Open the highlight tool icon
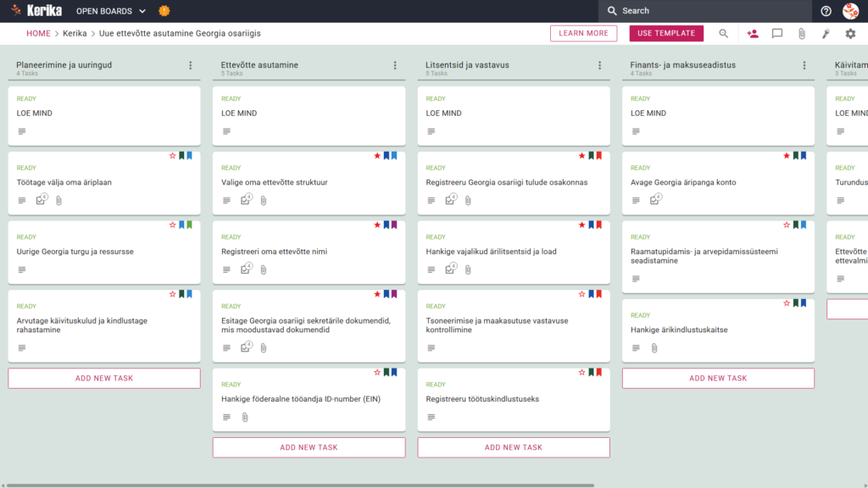This screenshot has width=868, height=488. pyautogui.click(x=826, y=34)
